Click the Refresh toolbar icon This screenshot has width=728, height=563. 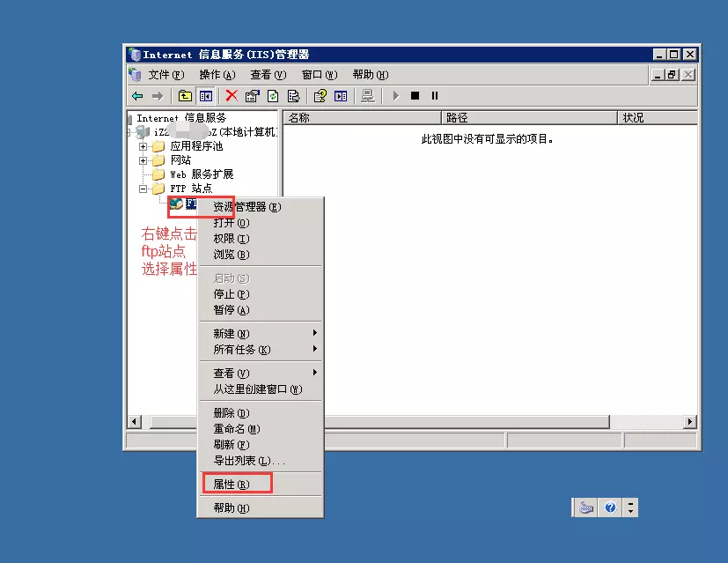pos(273,95)
